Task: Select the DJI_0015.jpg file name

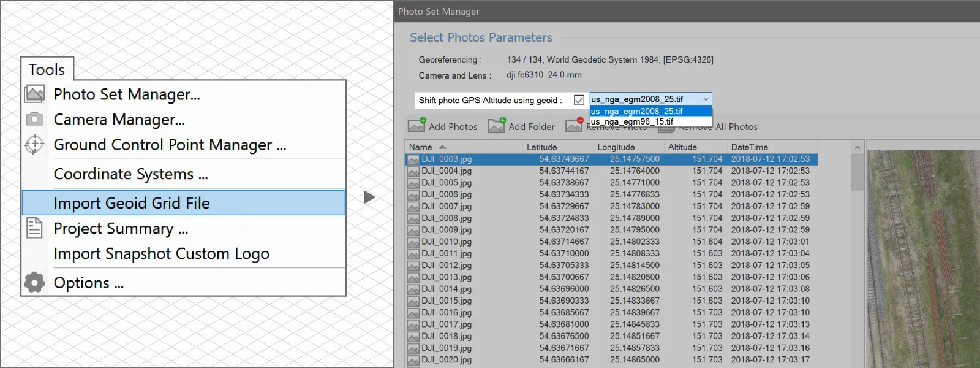Action: pos(447,301)
